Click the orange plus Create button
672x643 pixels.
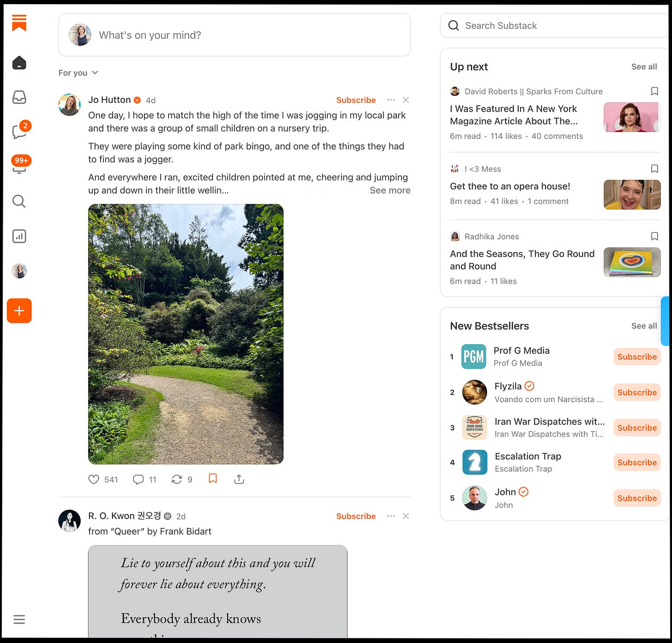[x=19, y=310]
